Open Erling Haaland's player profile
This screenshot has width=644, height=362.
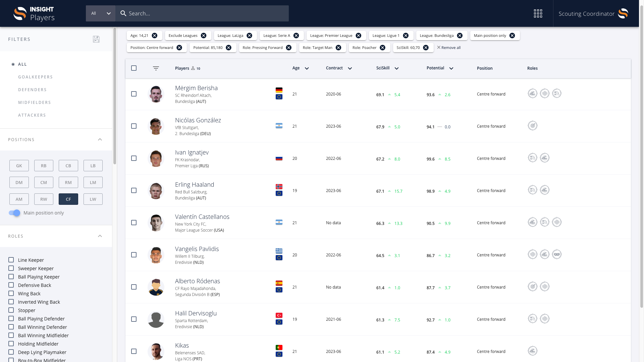click(195, 184)
